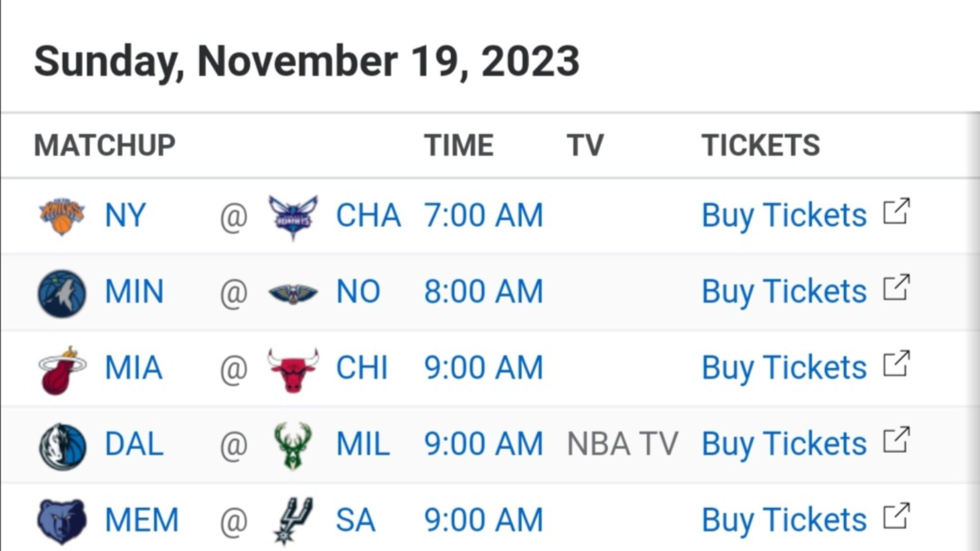Select the Dallas Mavericks logo
Screen dimensions: 980x551
tap(62, 445)
